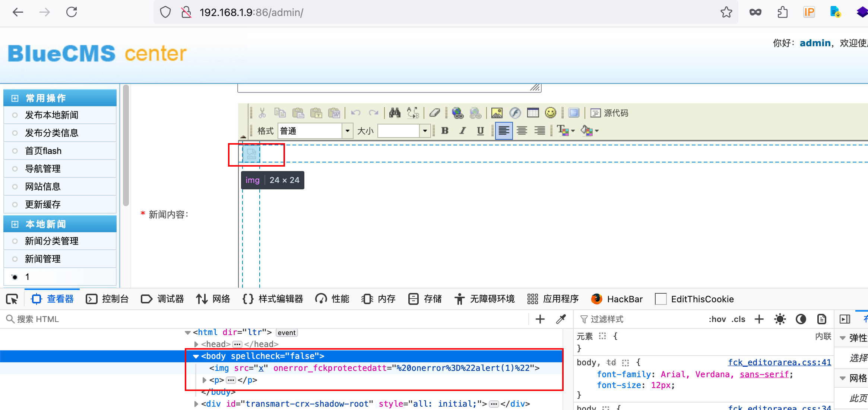Toggle 源代码 source view button
The width and height of the screenshot is (868, 410).
click(x=609, y=113)
